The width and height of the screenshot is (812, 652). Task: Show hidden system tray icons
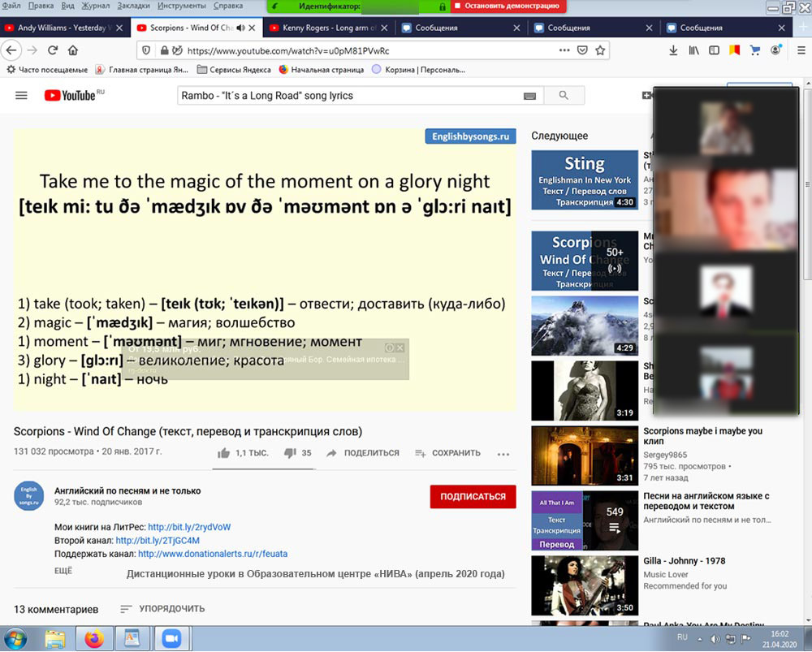pos(700,640)
